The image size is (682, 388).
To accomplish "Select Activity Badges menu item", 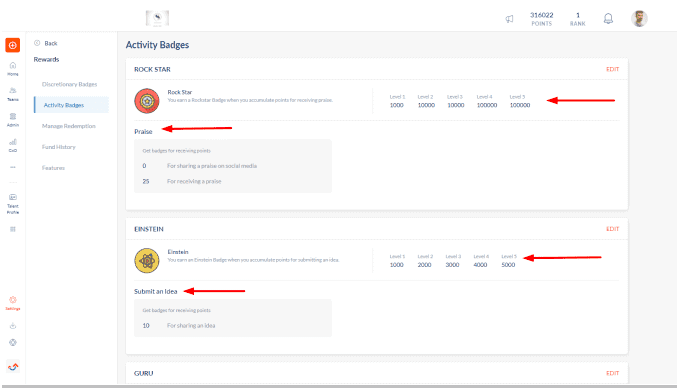I will point(71,105).
